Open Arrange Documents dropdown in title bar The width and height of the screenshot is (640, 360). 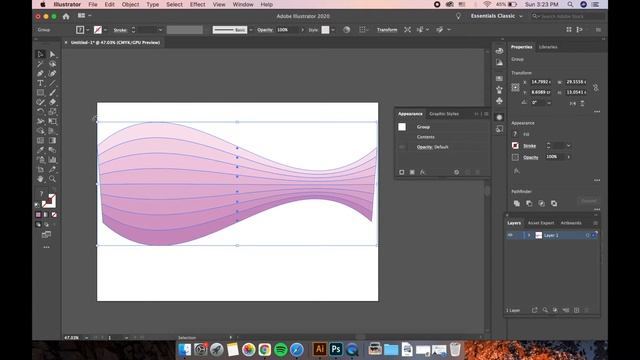click(84, 16)
